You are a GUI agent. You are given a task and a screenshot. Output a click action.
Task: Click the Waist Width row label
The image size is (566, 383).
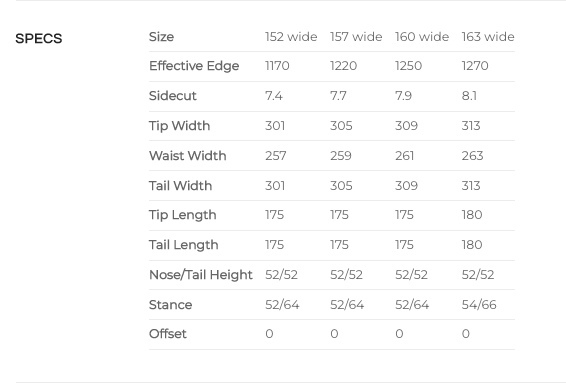[188, 156]
